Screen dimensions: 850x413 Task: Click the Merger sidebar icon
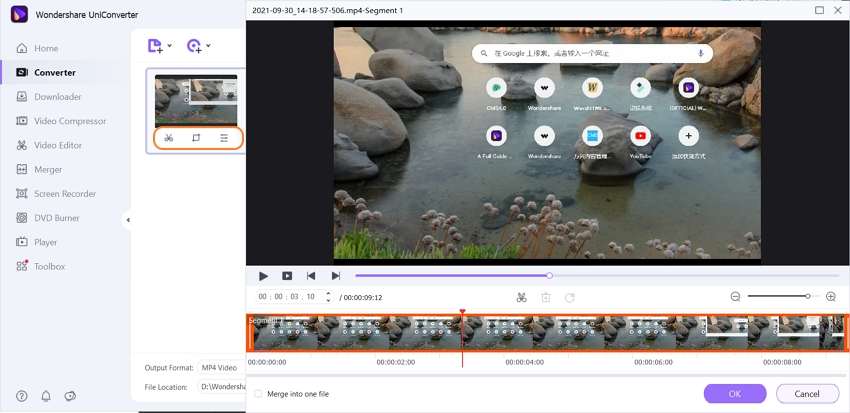[22, 170]
